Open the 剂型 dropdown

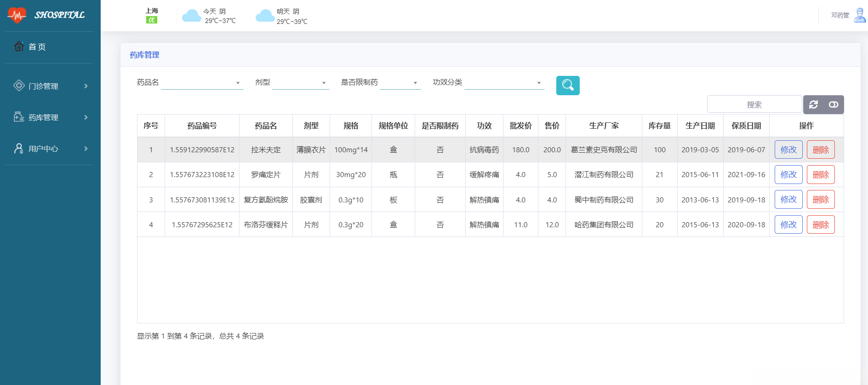[x=301, y=83]
